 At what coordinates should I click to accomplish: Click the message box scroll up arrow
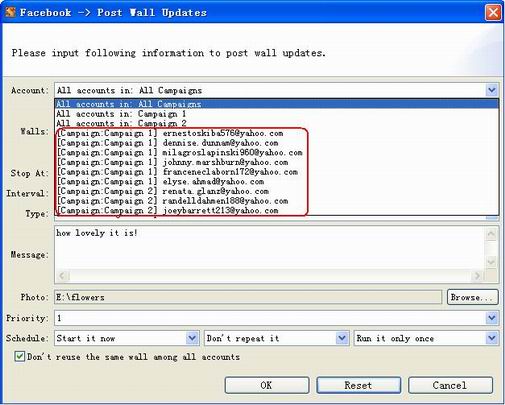[491, 234]
